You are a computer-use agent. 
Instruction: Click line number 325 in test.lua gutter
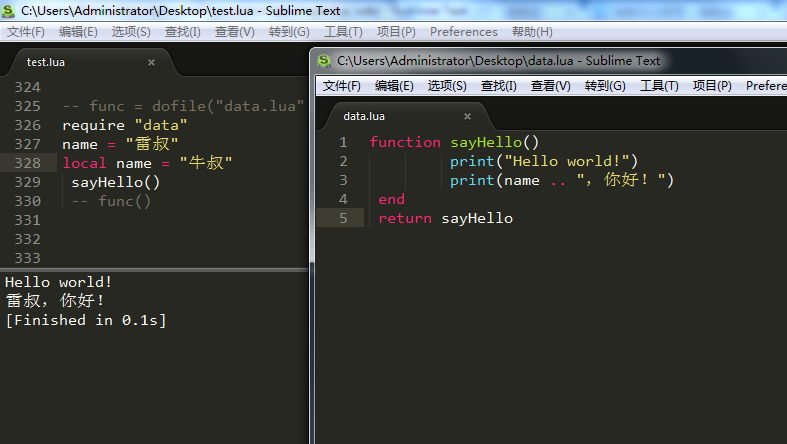tap(28, 106)
